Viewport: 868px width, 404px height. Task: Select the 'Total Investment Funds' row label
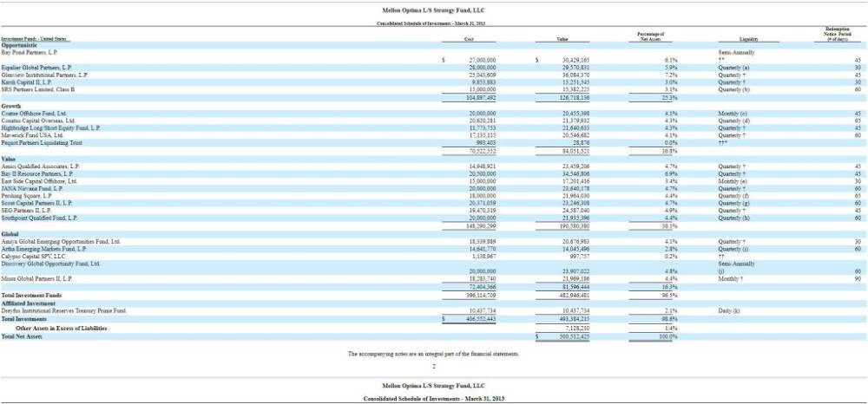coord(31,295)
